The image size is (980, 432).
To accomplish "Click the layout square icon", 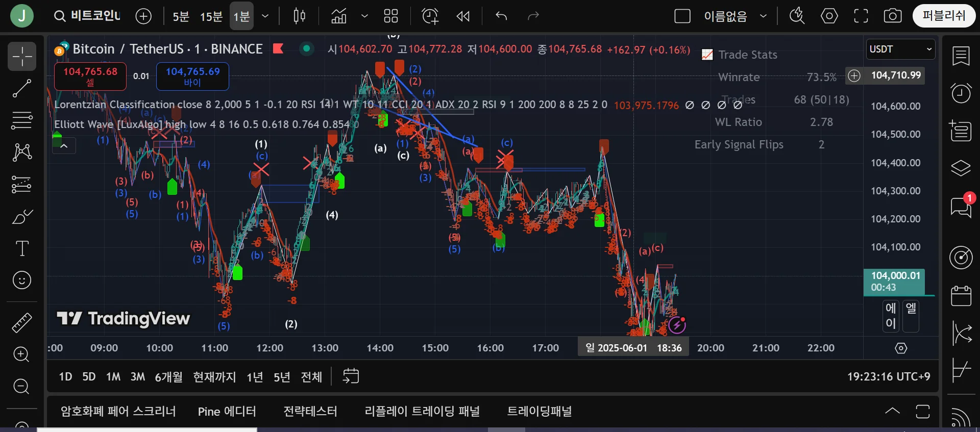I will point(682,16).
